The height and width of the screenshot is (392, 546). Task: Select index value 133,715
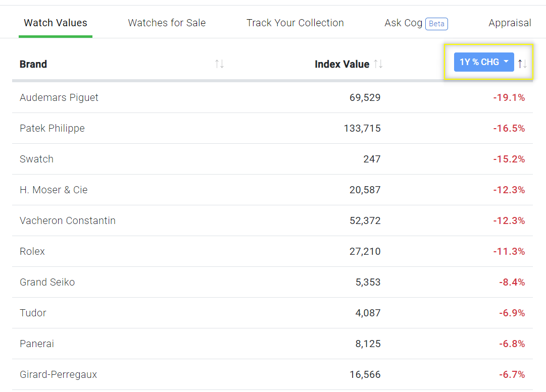pyautogui.click(x=362, y=128)
